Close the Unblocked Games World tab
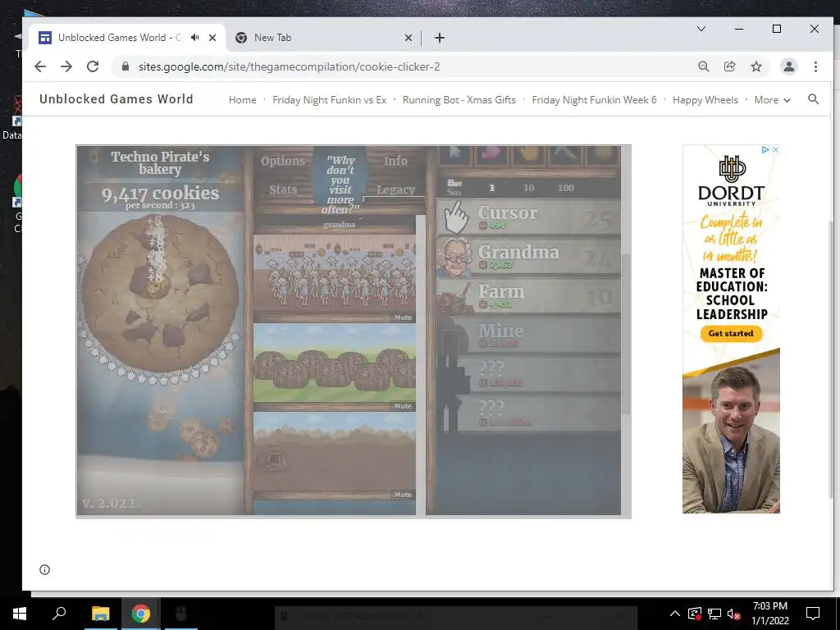Viewport: 840px width, 630px height. click(x=212, y=38)
